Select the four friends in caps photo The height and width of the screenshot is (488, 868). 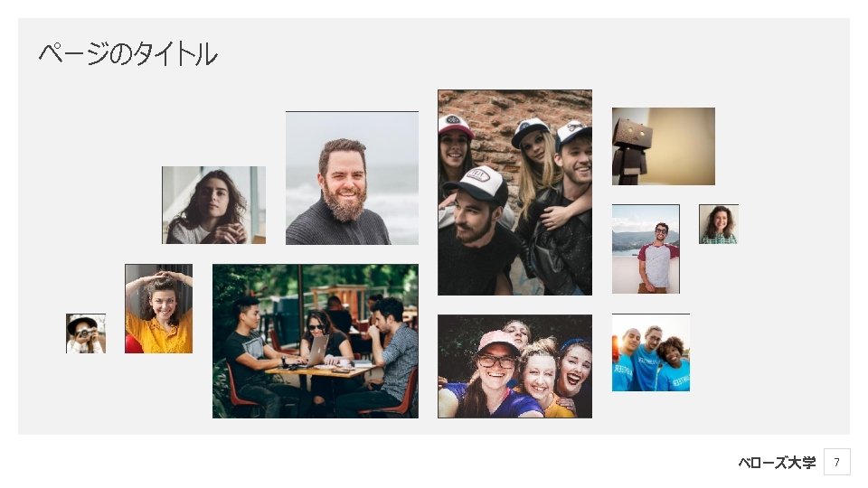(x=514, y=192)
